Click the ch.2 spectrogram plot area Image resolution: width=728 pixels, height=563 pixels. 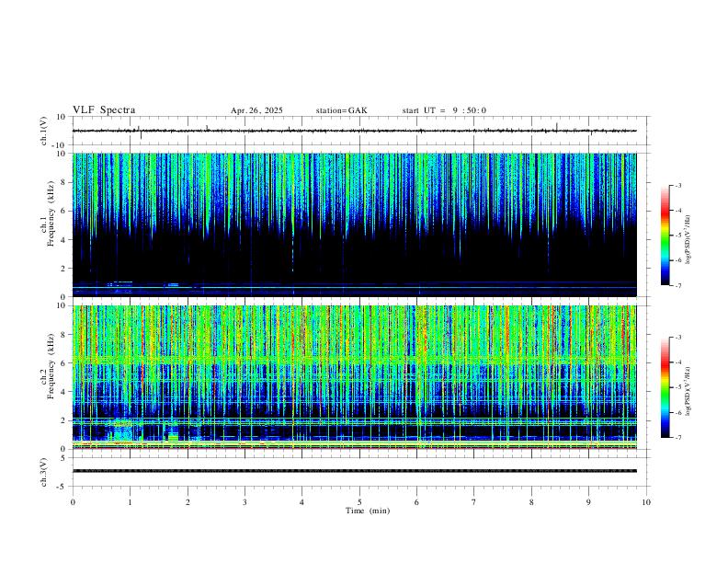pos(354,377)
